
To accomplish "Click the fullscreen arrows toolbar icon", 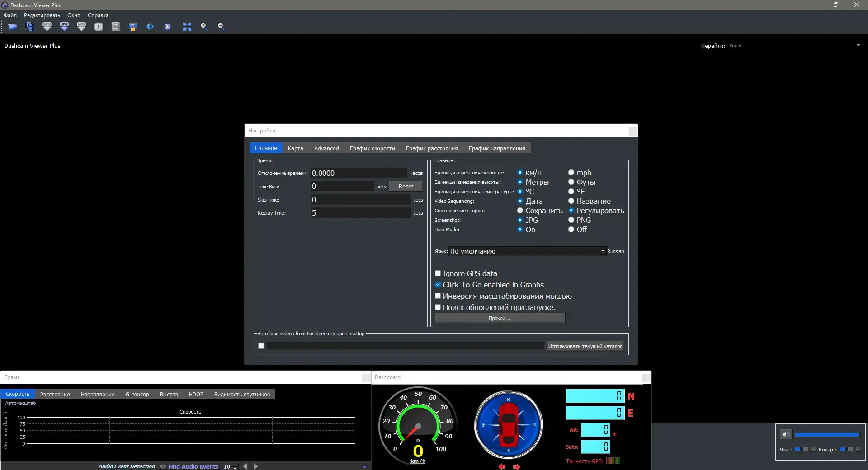I will click(187, 27).
